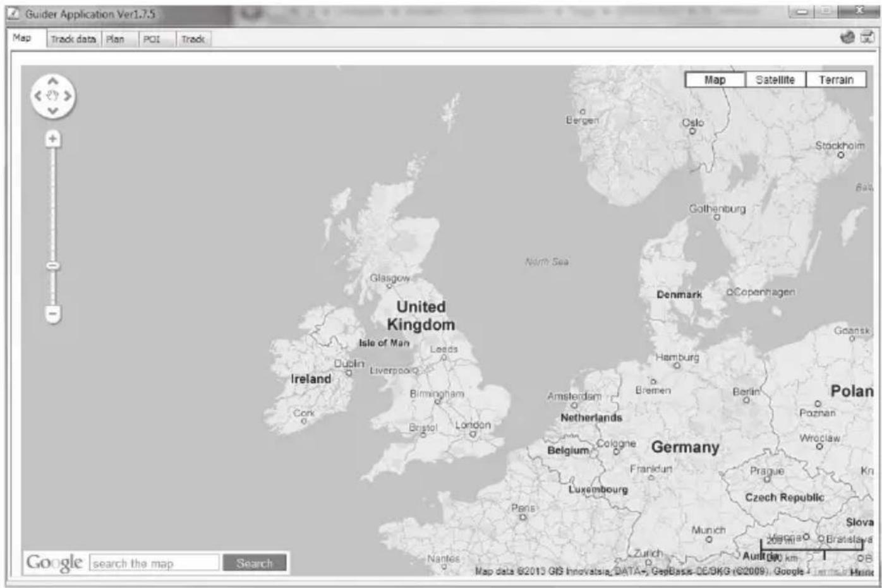The height and width of the screenshot is (588, 882).
Task: Click the Berlin city label
Action: click(x=746, y=392)
